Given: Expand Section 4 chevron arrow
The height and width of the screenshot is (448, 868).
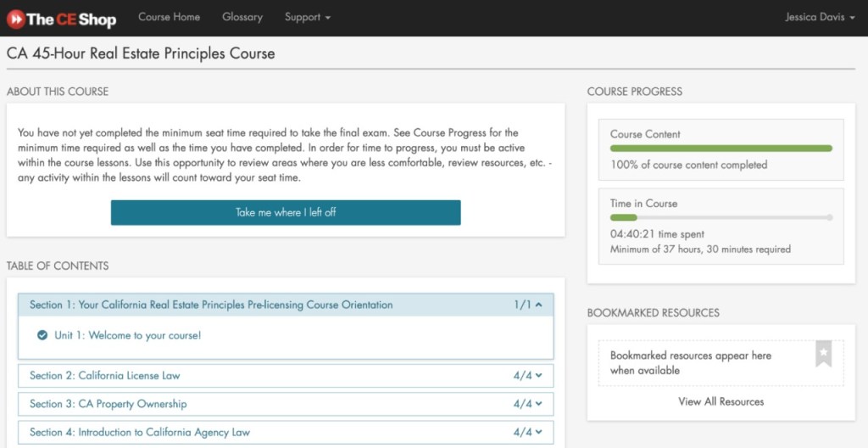Looking at the screenshot, I should coord(538,432).
